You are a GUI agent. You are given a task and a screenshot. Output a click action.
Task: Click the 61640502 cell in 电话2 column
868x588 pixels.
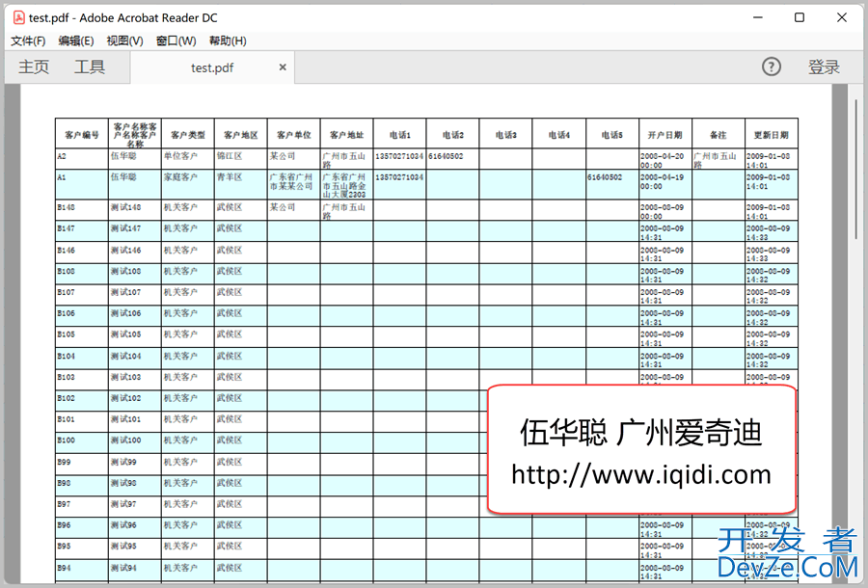pyautogui.click(x=453, y=159)
